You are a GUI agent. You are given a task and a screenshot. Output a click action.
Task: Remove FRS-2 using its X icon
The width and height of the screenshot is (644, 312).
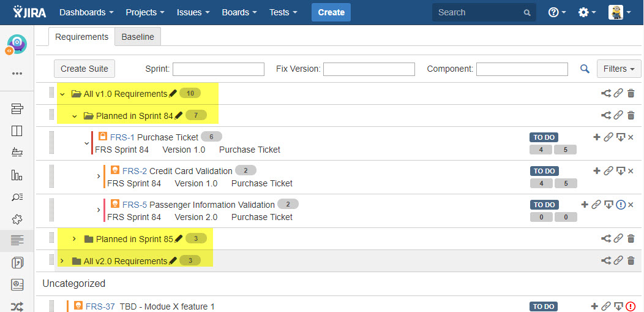coord(631,171)
